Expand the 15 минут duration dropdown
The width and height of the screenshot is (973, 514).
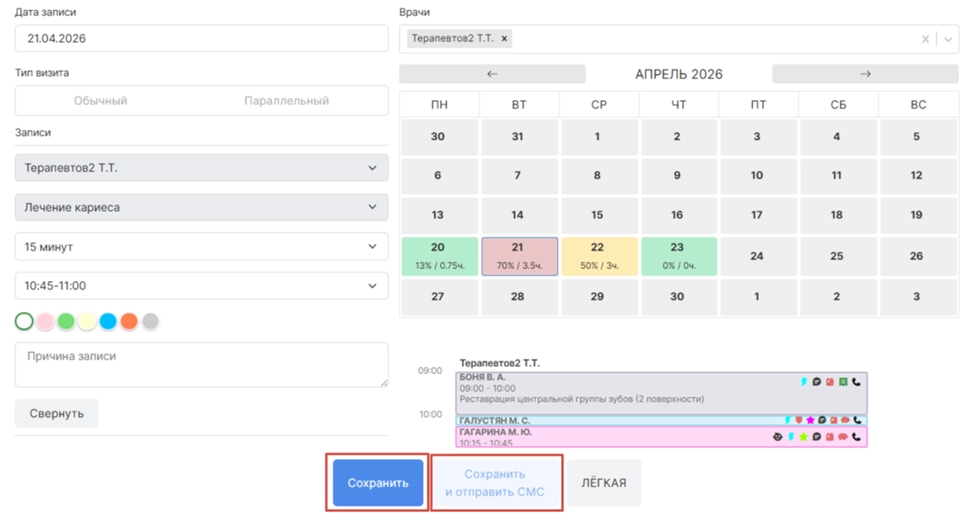point(201,246)
